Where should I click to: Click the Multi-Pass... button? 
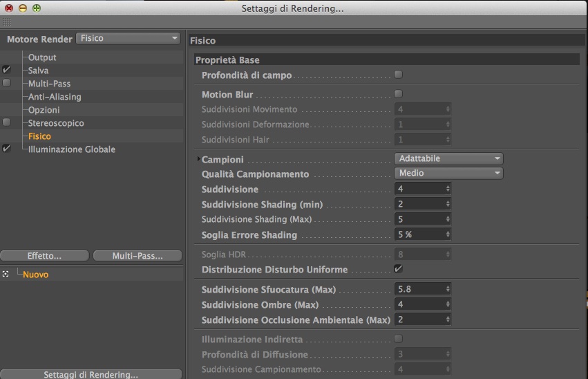pyautogui.click(x=137, y=256)
